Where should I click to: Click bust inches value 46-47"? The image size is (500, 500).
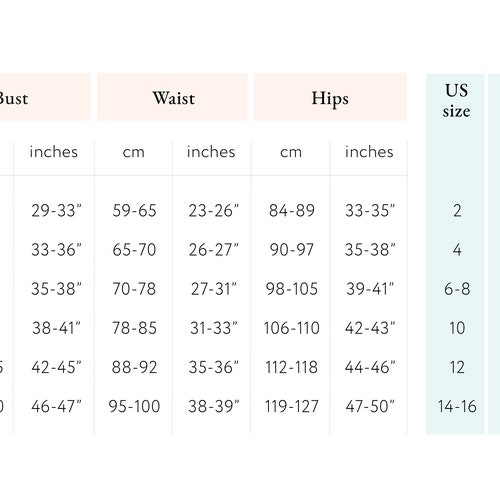pyautogui.click(x=56, y=406)
